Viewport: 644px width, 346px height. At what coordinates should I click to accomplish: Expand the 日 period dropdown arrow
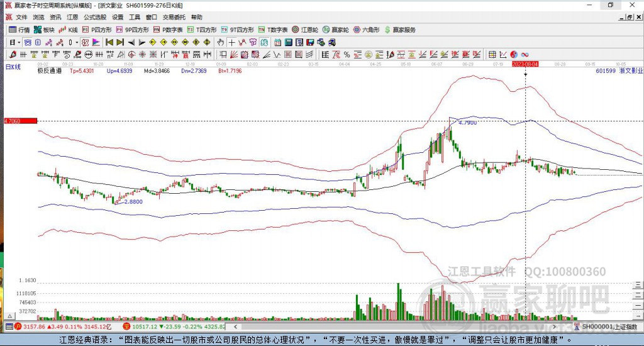[19, 42]
